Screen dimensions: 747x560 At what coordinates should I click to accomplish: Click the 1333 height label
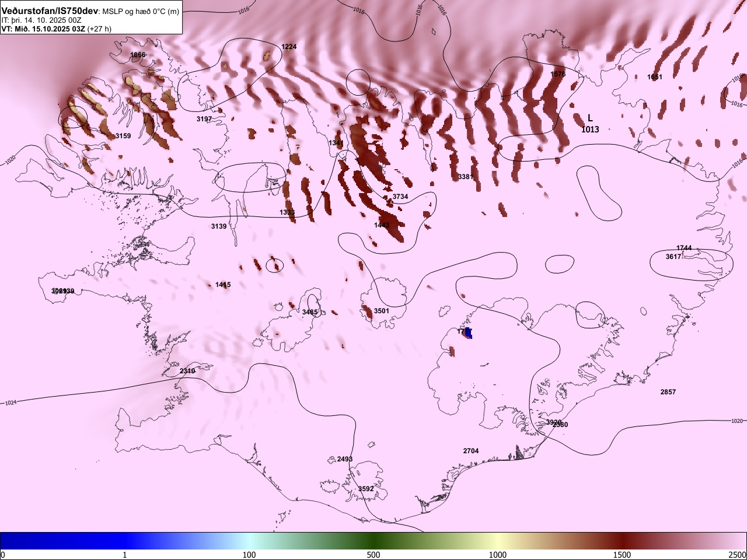click(287, 212)
